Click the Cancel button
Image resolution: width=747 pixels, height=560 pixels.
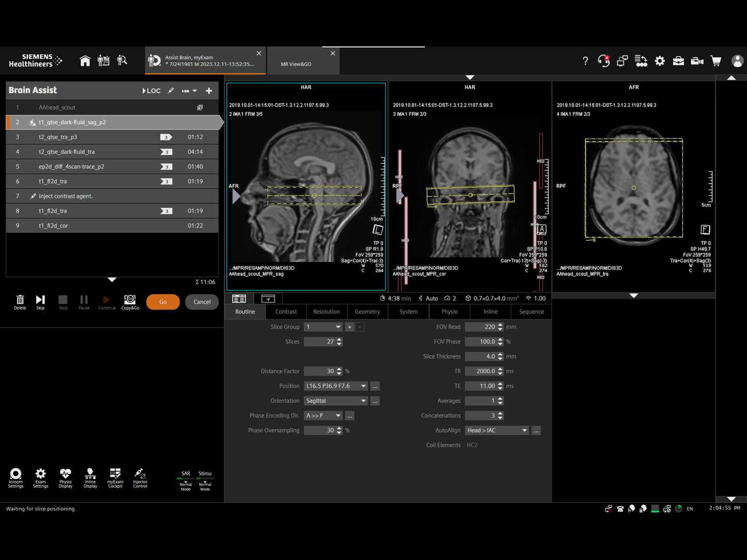click(202, 302)
